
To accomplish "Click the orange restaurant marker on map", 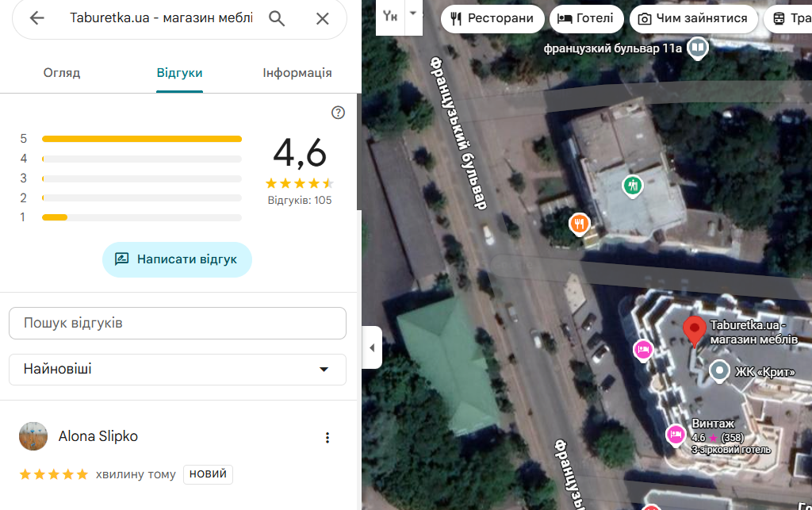I will (x=580, y=224).
